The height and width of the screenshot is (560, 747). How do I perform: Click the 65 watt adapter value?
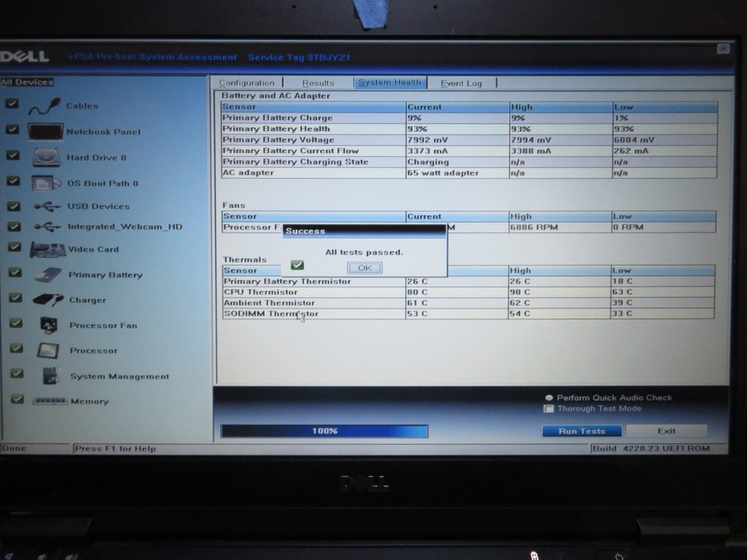[443, 173]
